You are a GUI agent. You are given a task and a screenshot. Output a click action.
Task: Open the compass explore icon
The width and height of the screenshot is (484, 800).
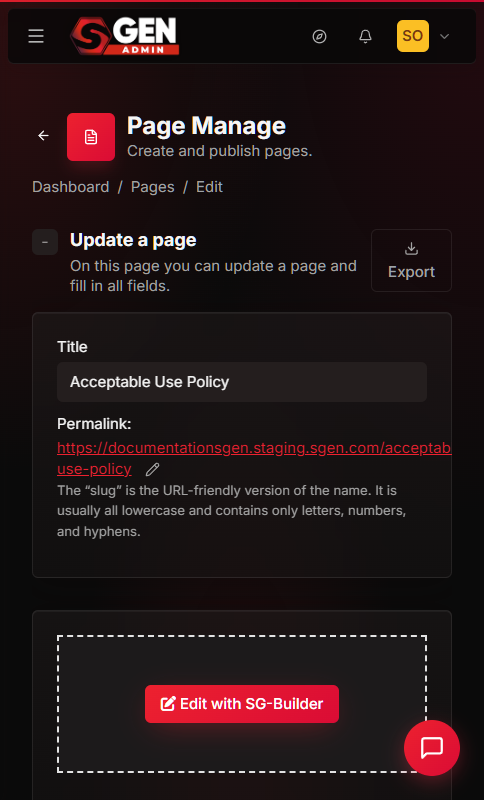(x=319, y=36)
